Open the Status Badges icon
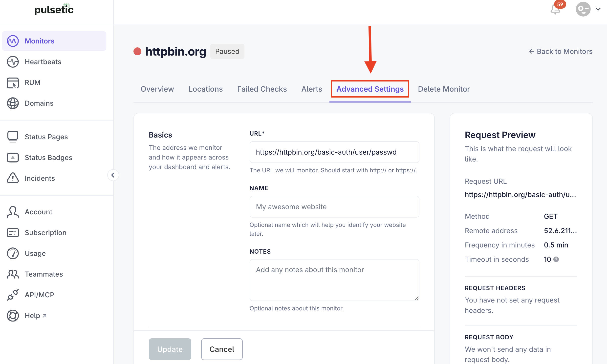607x364 pixels. click(13, 158)
